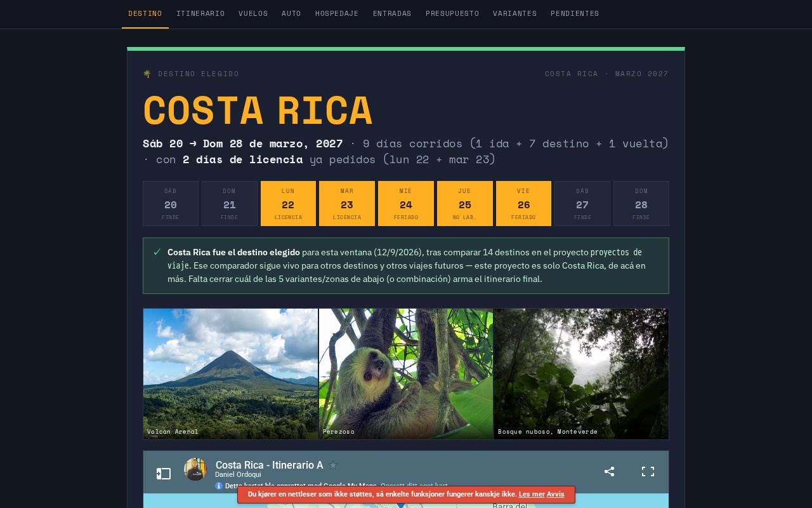Image resolution: width=812 pixels, height=508 pixels.
Task: Open the Perezoso sloth photo
Action: pos(406,374)
